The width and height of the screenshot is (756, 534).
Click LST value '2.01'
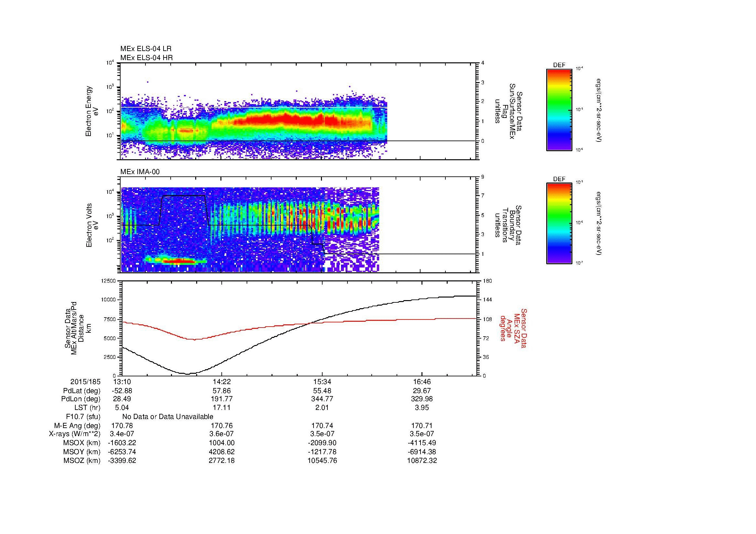[x=322, y=408]
